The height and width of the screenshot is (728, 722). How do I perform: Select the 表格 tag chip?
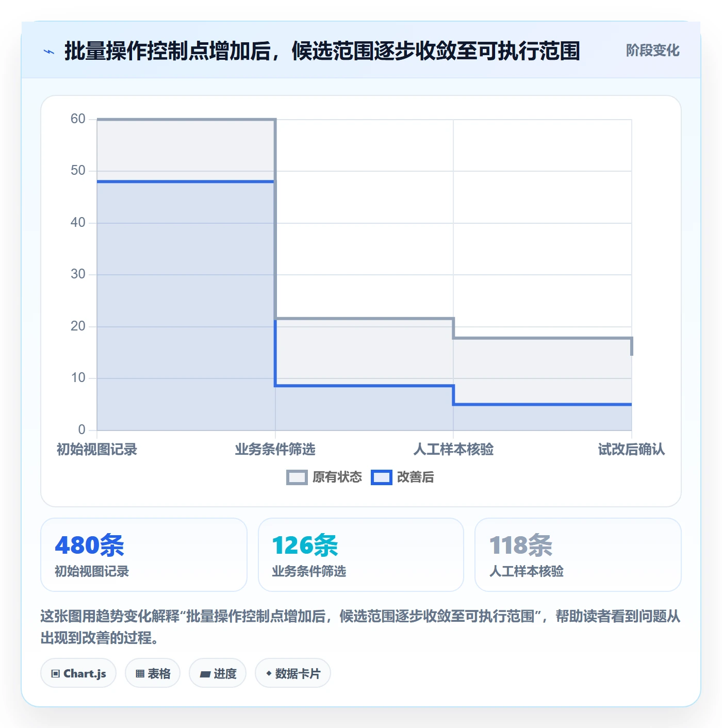click(x=153, y=673)
